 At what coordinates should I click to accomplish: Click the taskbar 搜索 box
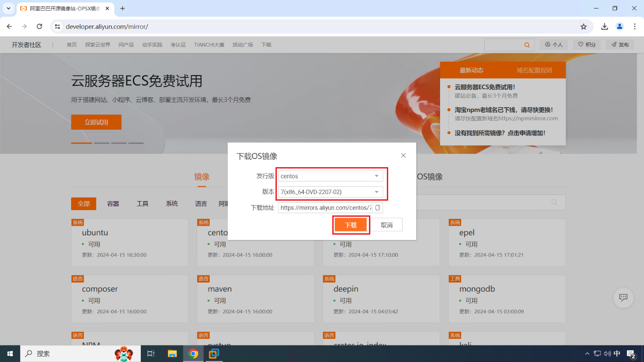(81, 354)
